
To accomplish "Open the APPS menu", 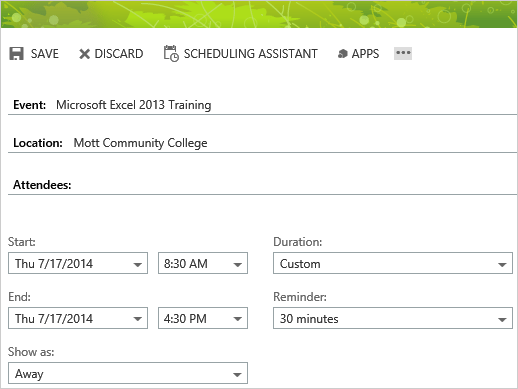I will coord(365,54).
